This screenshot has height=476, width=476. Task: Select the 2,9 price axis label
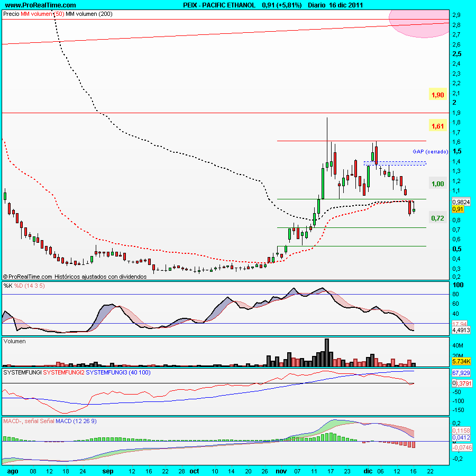[456, 15]
